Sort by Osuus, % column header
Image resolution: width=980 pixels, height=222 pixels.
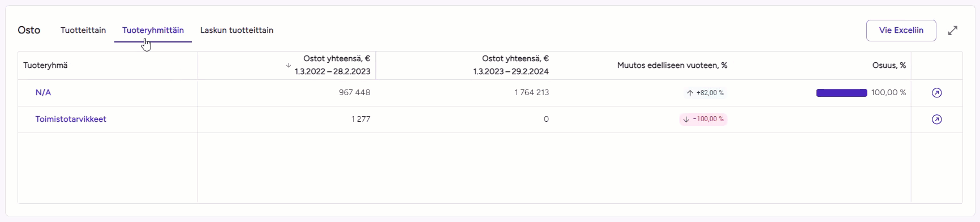click(x=889, y=66)
